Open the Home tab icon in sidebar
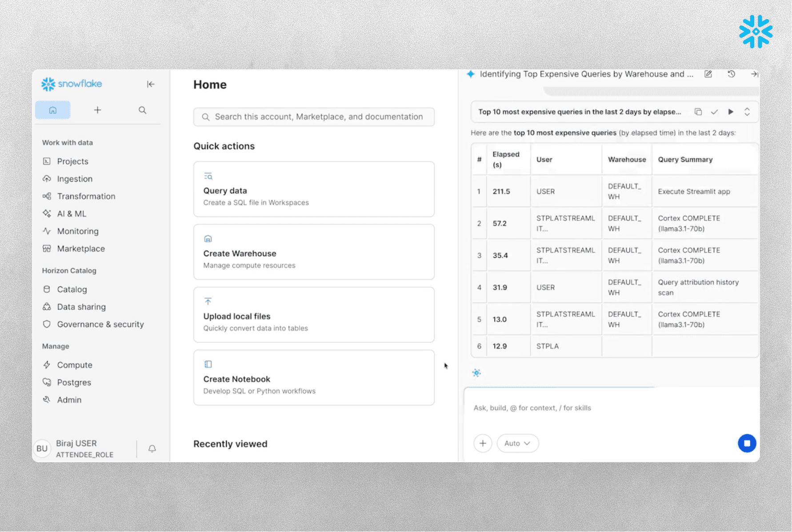 point(53,110)
